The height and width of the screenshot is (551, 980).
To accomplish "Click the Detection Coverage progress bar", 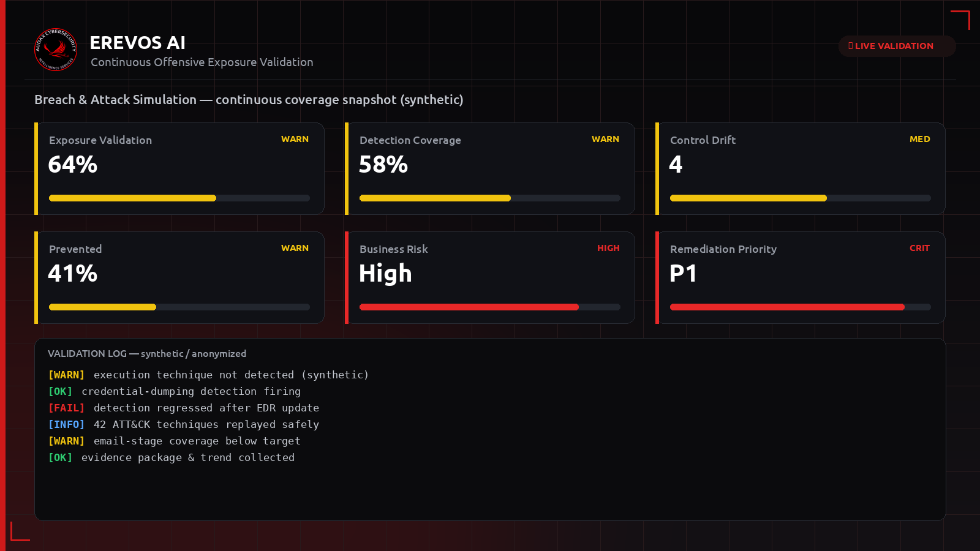I will [490, 198].
